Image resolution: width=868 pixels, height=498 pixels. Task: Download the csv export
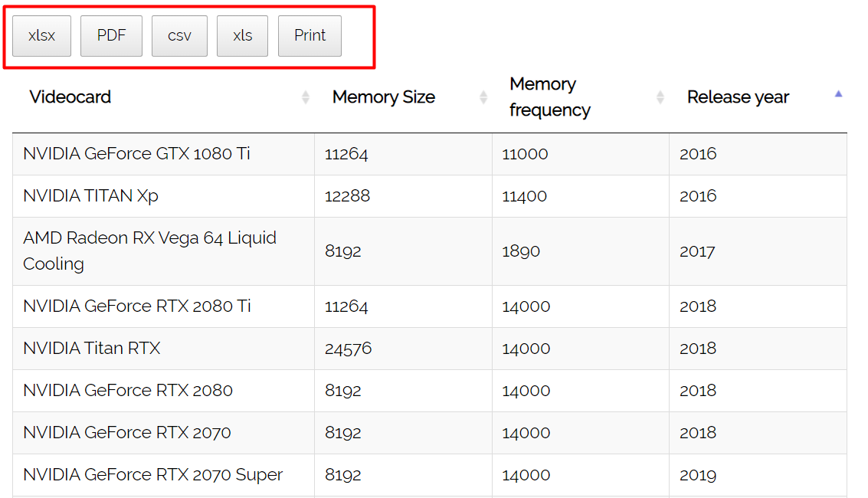point(179,36)
